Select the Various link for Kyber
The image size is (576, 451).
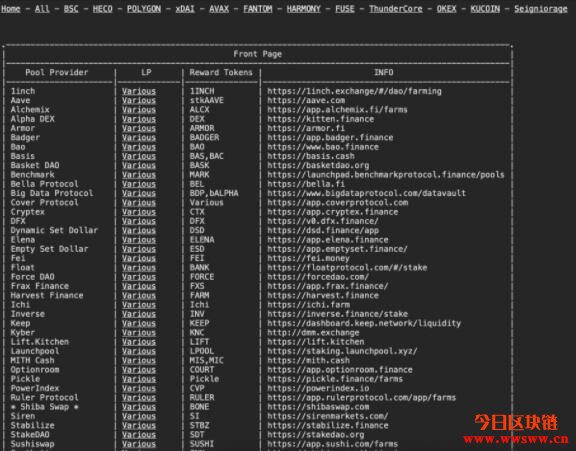pos(139,332)
